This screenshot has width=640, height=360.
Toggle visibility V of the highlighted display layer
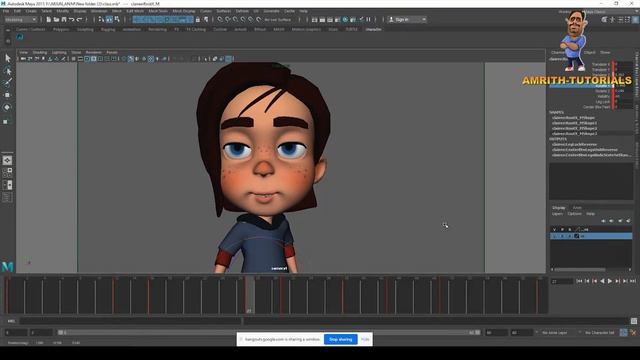[x=554, y=236]
